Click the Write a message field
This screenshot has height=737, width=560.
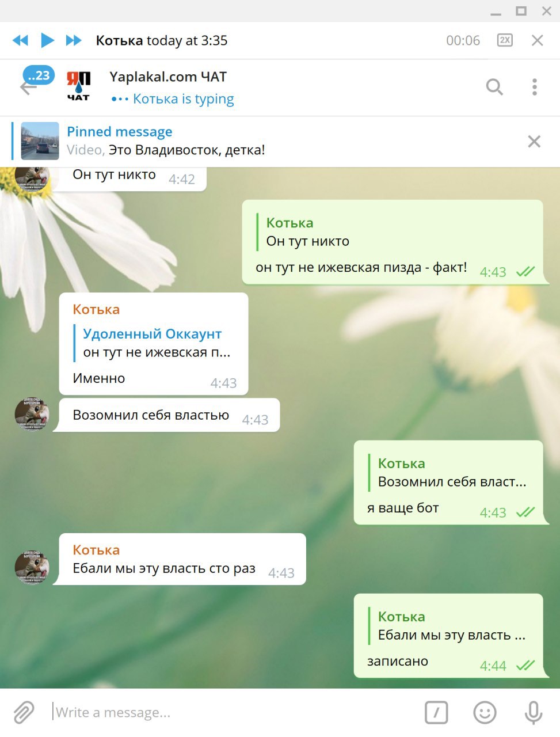click(x=233, y=712)
